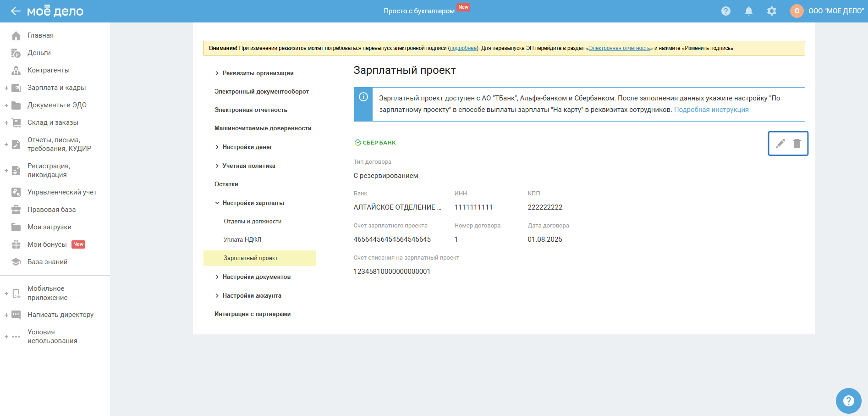Expand Учётная политика chevron
This screenshot has height=416, width=868.
click(x=217, y=166)
